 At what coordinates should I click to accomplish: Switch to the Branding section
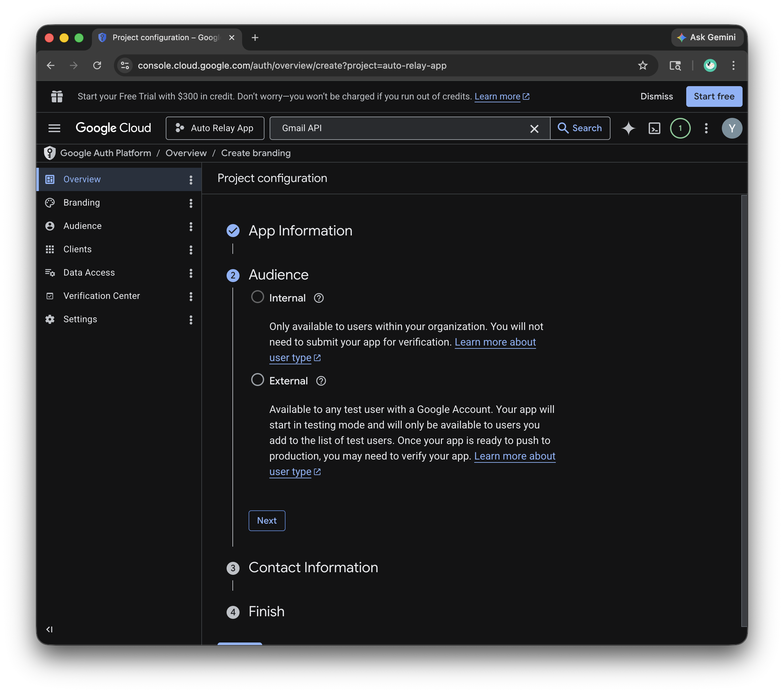point(81,203)
